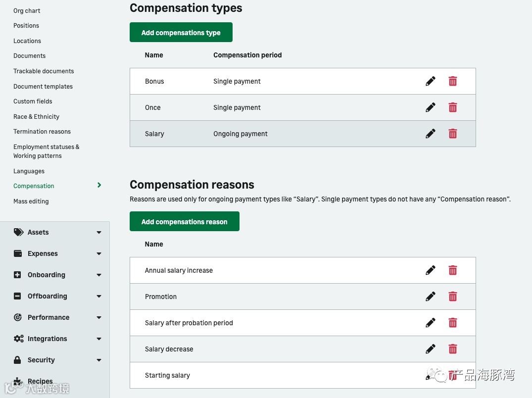Edit the Salary decrease reason
The width and height of the screenshot is (532, 398).
coord(431,349)
